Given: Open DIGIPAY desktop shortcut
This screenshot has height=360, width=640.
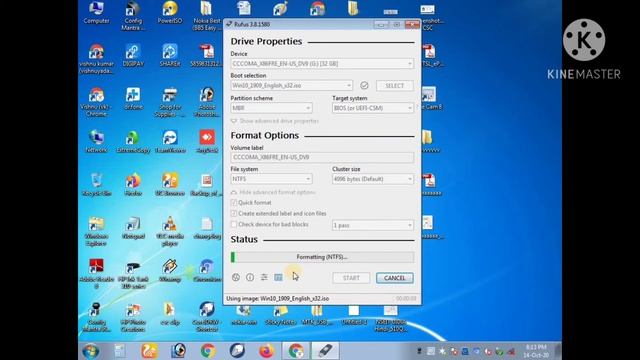Looking at the screenshot, I should pyautogui.click(x=133, y=56).
